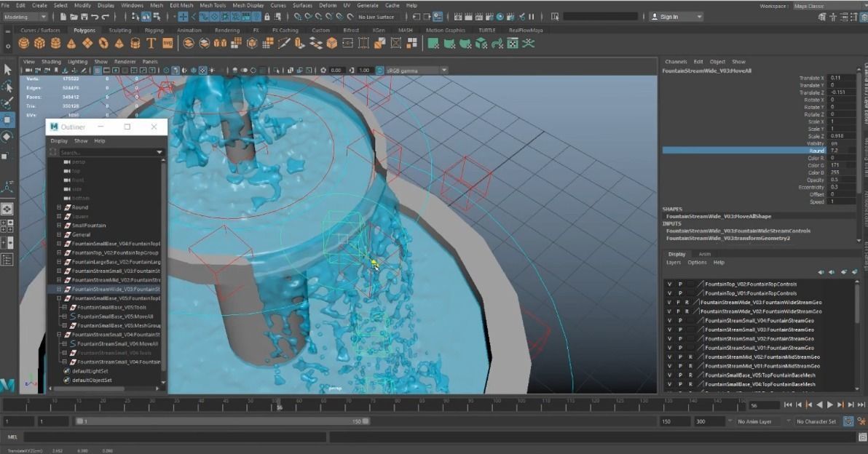This screenshot has height=454, width=868.
Task: Click the current frame field showing 56
Action: pos(764,405)
